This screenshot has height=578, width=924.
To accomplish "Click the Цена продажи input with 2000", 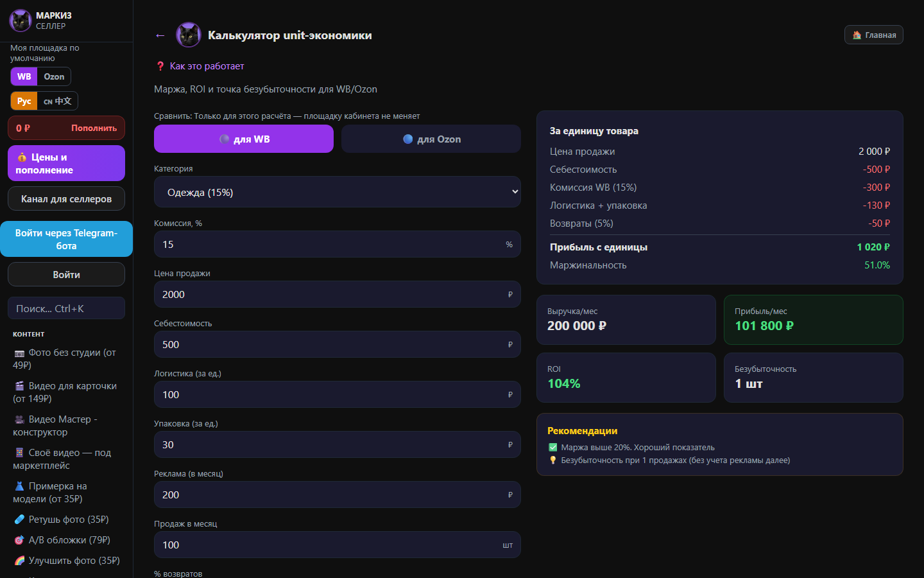I will 338,294.
